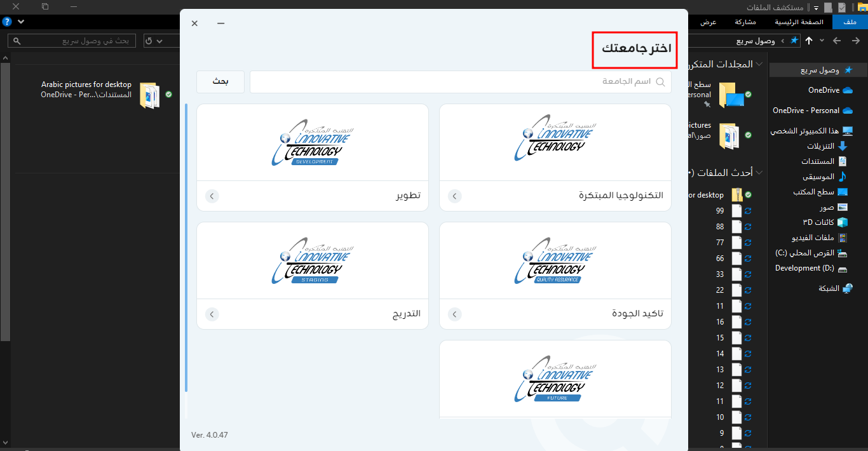This screenshot has width=868, height=451.
Task: Go back using File Explorer's back arrow
Action: point(855,41)
